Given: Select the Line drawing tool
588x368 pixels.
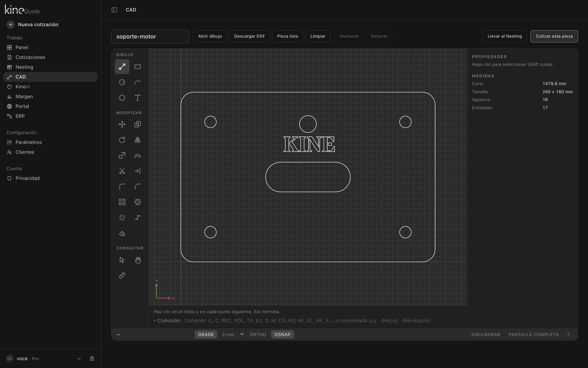Looking at the screenshot, I should pos(122,67).
